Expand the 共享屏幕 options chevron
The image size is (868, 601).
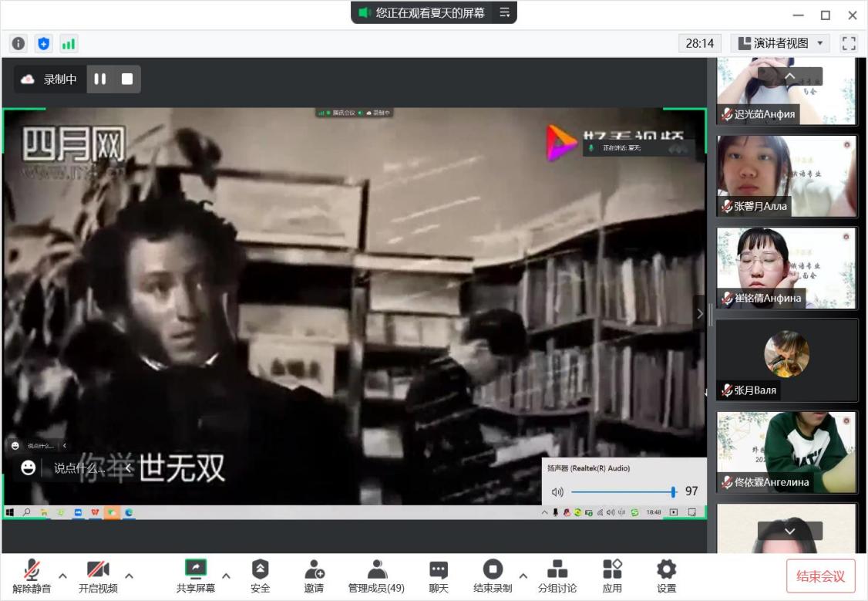coord(226,575)
